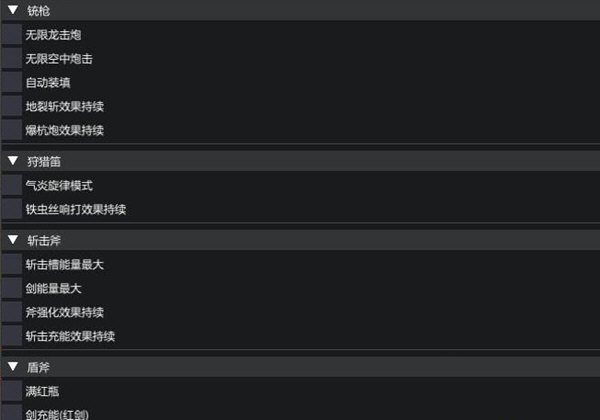Toggle the 剑充能(红剑) checkbox
Image resolution: width=600 pixels, height=420 pixels.
pyautogui.click(x=11, y=413)
